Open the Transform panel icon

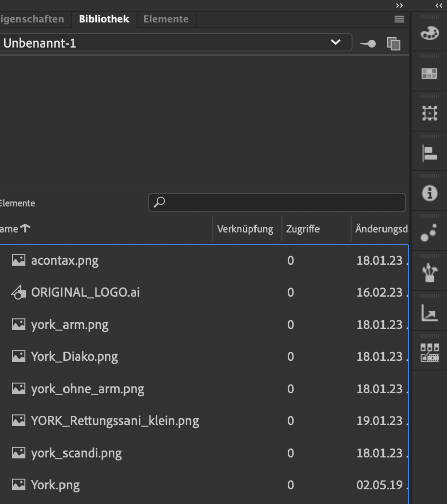point(429,114)
